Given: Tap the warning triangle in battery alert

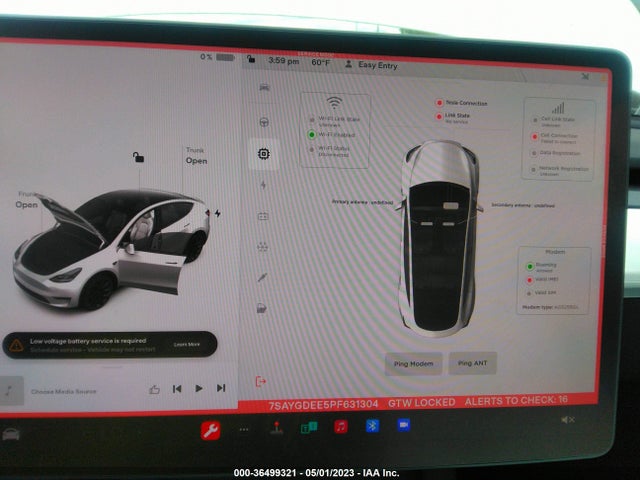Looking at the screenshot, I should click(x=16, y=345).
